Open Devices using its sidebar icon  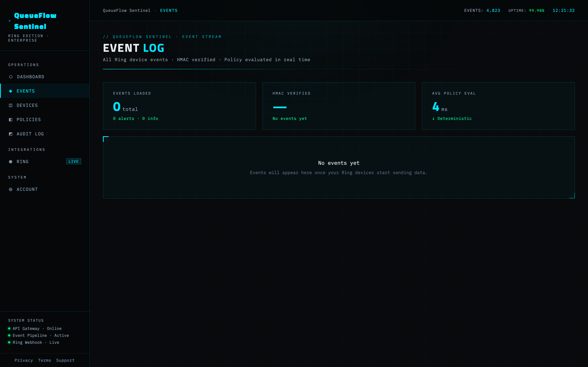(11, 105)
